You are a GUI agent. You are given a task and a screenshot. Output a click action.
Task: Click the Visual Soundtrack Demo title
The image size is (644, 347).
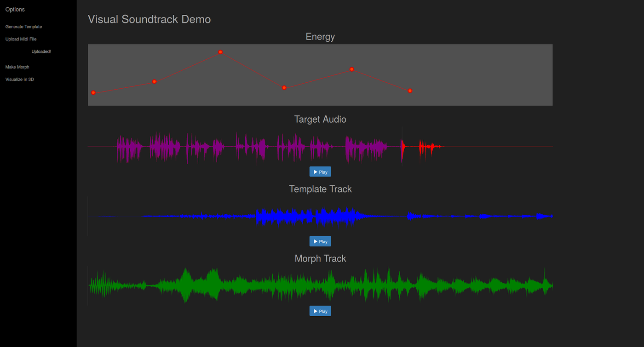tap(149, 19)
